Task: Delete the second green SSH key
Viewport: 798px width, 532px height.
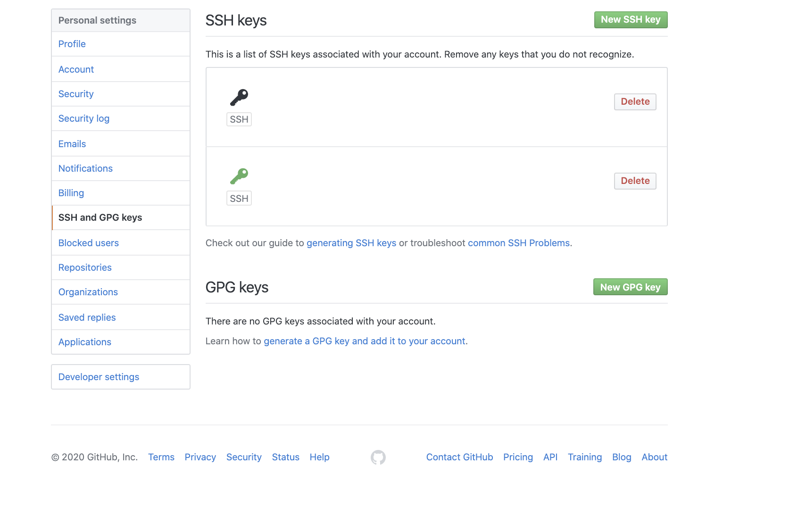Action: (x=635, y=181)
